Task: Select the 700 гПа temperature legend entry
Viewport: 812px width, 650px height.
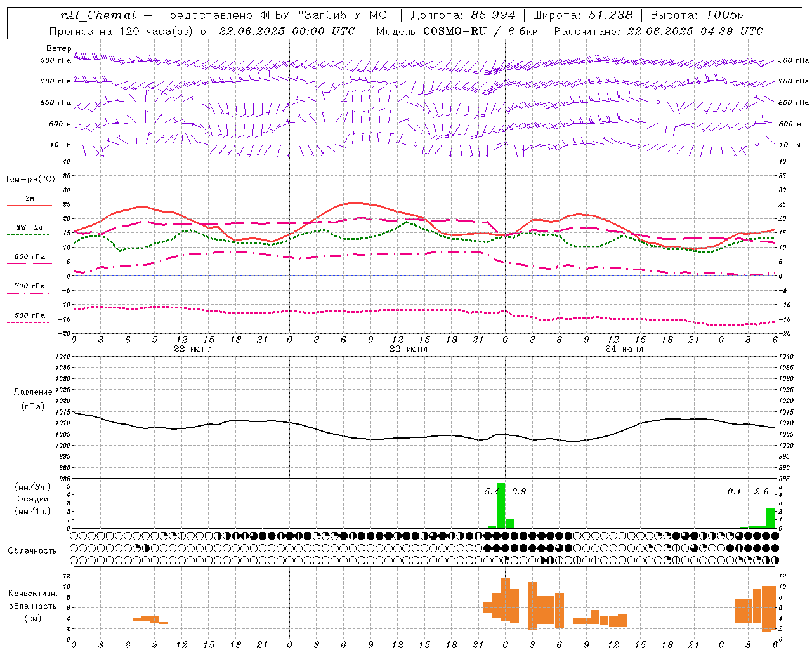Action: pos(29,286)
